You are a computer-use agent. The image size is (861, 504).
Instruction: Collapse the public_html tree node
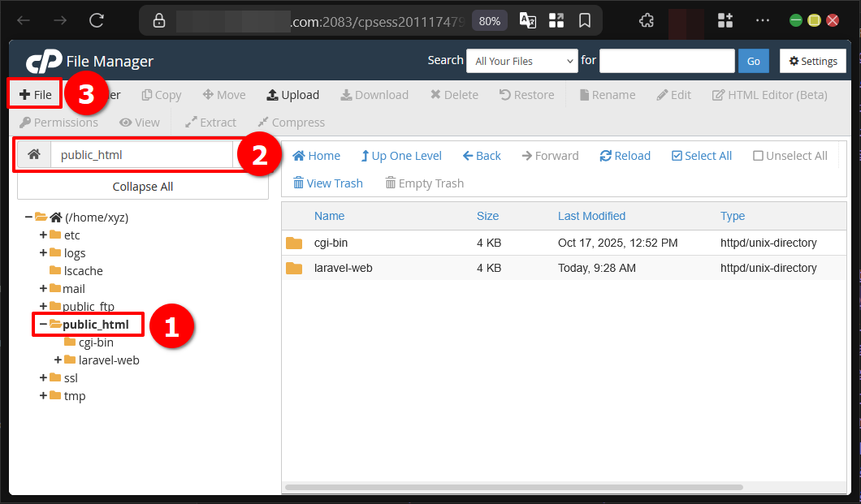pos(41,324)
